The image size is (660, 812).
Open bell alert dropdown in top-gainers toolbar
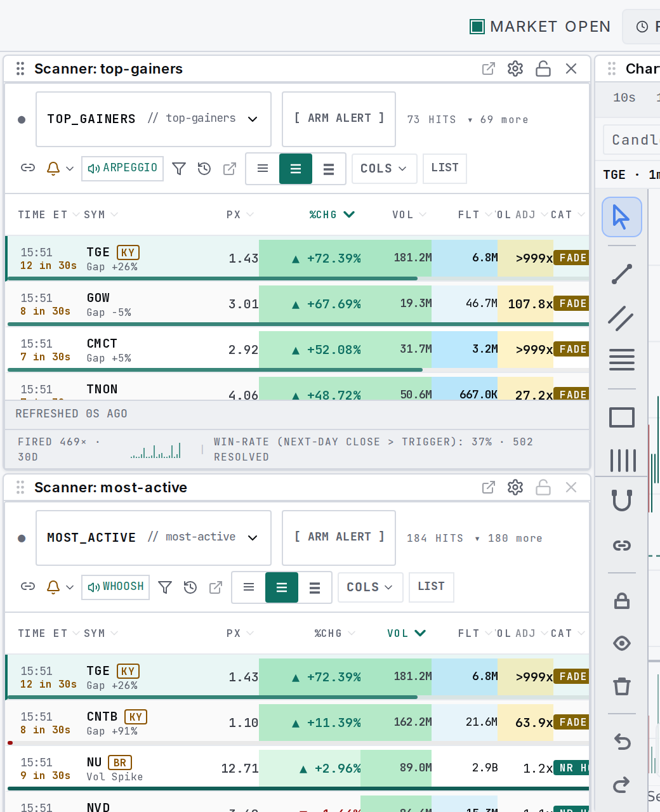pyautogui.click(x=60, y=168)
